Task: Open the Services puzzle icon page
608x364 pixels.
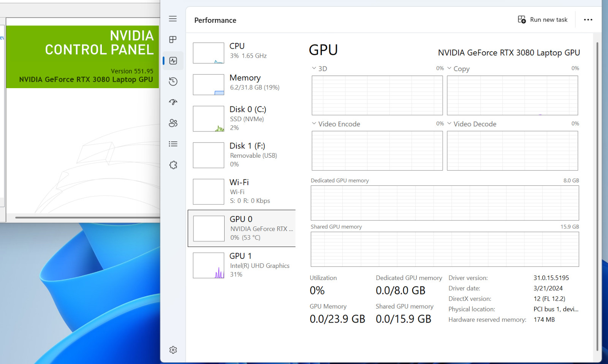Action: 173,165
